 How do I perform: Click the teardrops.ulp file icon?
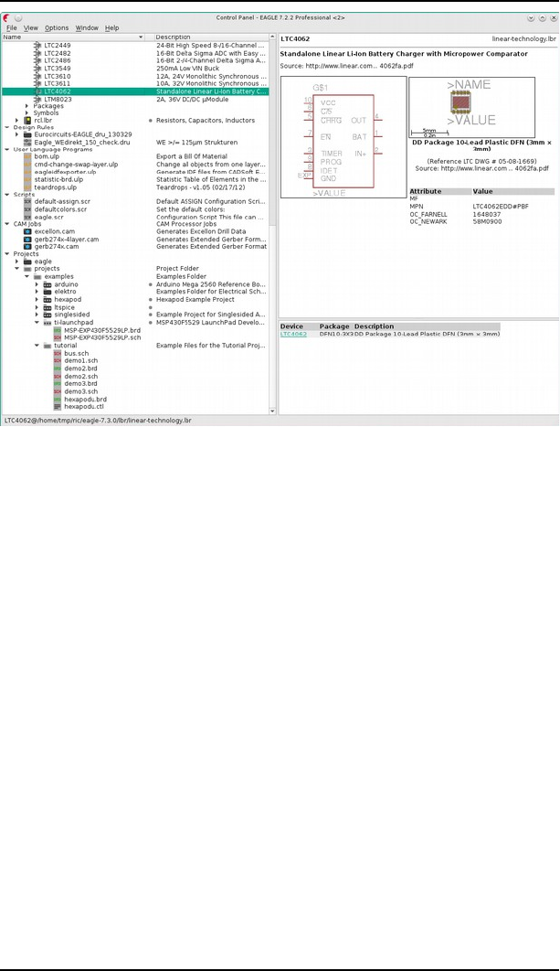[x=27, y=187]
